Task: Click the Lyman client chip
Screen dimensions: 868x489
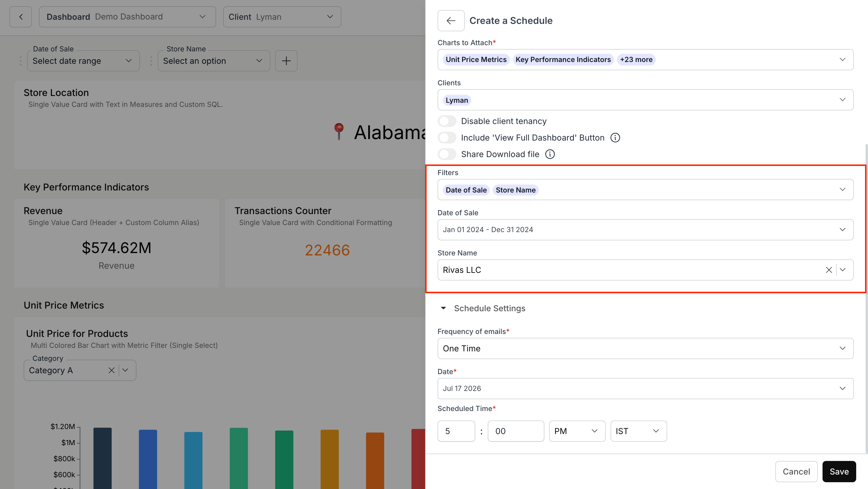Action: point(456,100)
